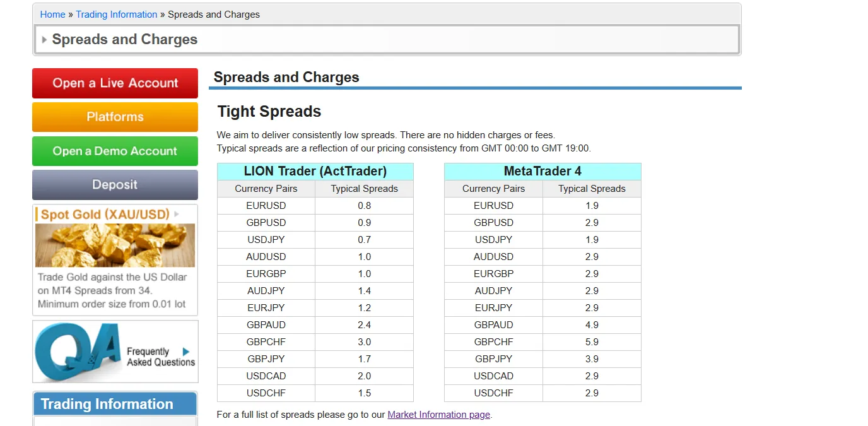
Task: Go to Trading Information breadcrumb
Action: click(117, 15)
